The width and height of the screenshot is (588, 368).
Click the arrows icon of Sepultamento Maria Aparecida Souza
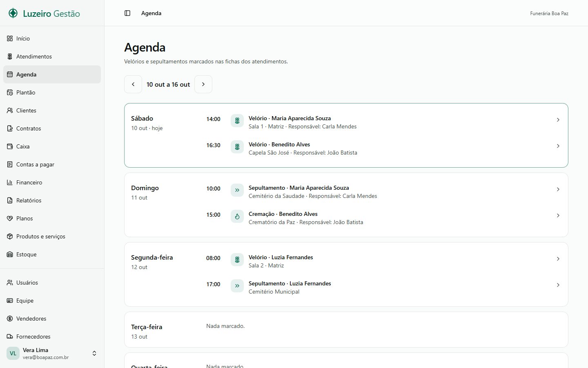(x=237, y=190)
